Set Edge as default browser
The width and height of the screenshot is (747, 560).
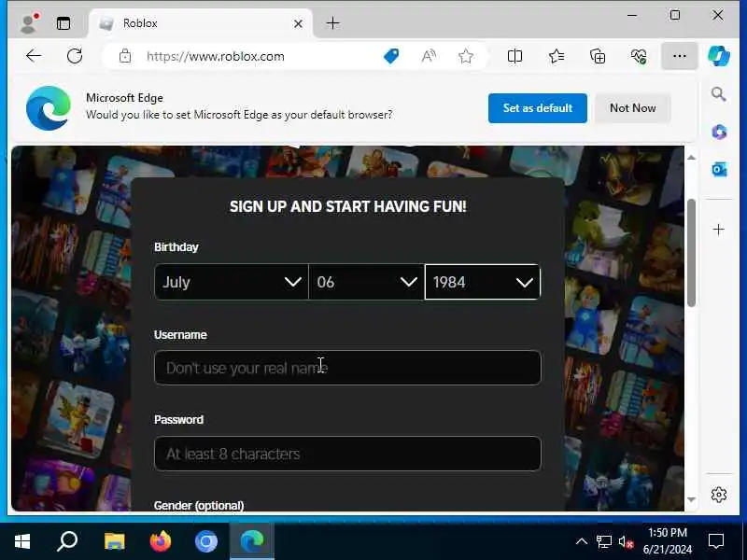click(x=538, y=108)
